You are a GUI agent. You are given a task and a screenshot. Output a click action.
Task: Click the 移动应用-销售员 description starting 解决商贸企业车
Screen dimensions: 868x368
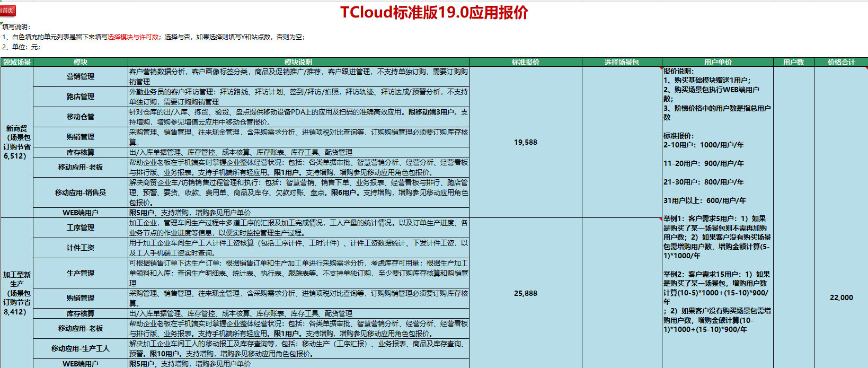click(x=298, y=192)
